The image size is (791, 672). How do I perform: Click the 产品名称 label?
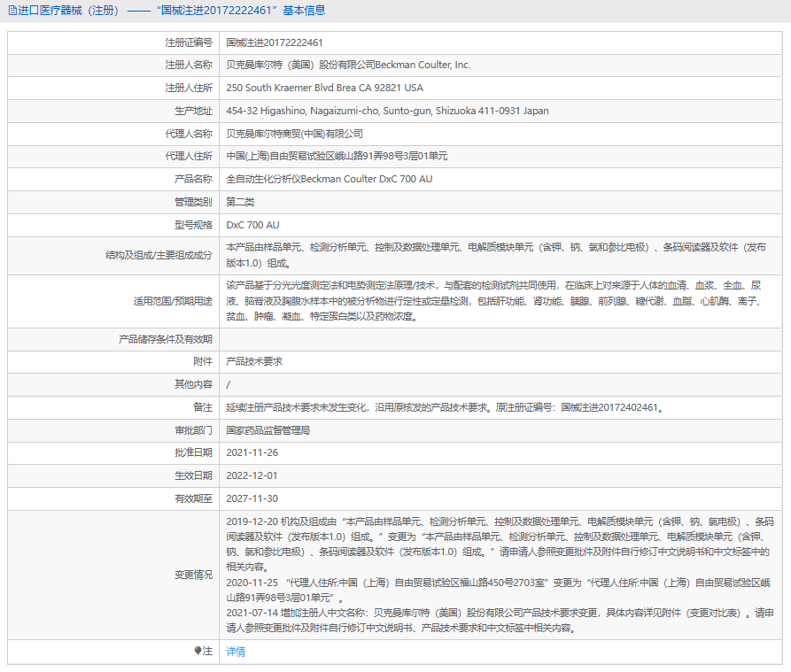click(194, 179)
